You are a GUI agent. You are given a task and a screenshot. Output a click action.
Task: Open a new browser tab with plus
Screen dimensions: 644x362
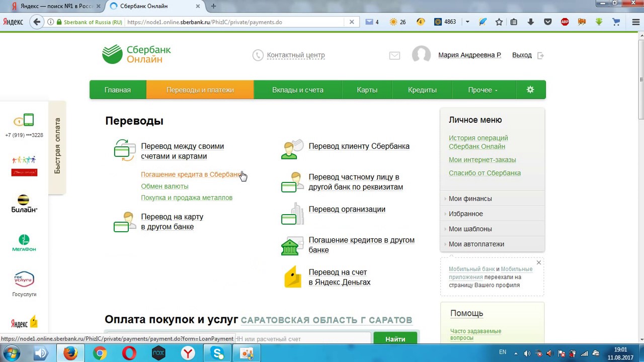click(x=213, y=6)
